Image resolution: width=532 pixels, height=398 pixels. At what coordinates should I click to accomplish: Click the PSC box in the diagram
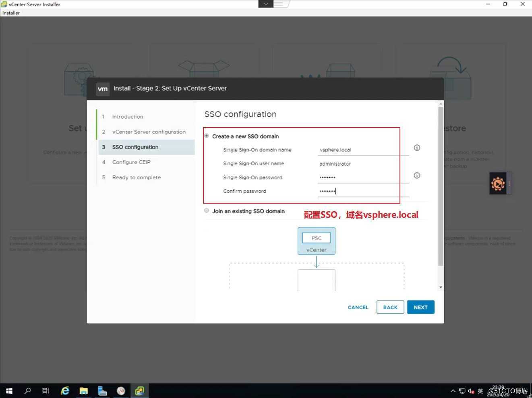click(x=317, y=238)
